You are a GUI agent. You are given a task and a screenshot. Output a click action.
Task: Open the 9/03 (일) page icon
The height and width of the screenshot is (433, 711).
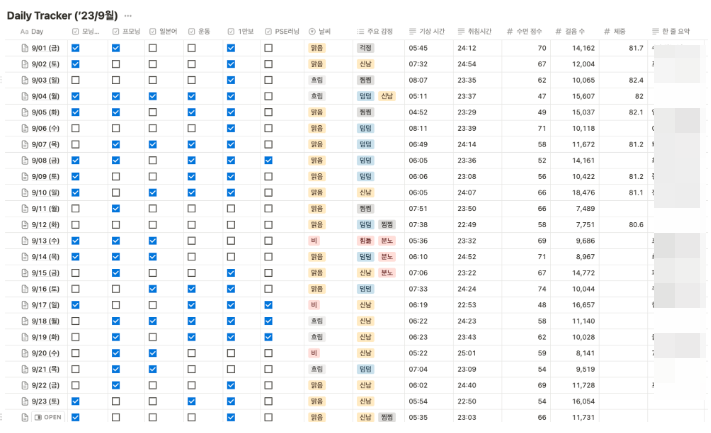tap(25, 80)
